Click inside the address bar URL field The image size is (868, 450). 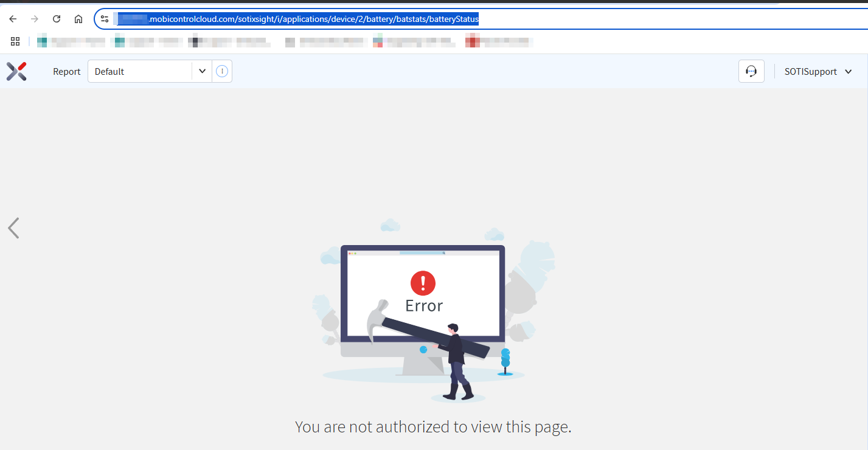(304, 18)
